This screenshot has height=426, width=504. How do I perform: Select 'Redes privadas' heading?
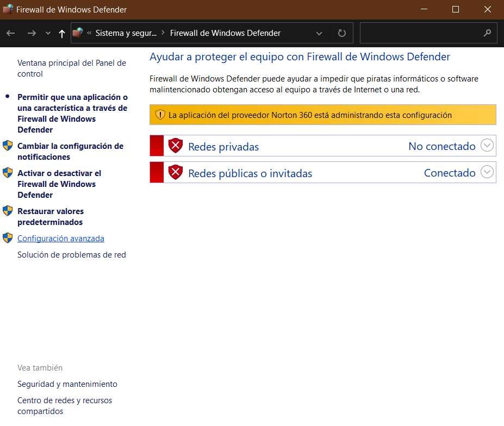[223, 147]
